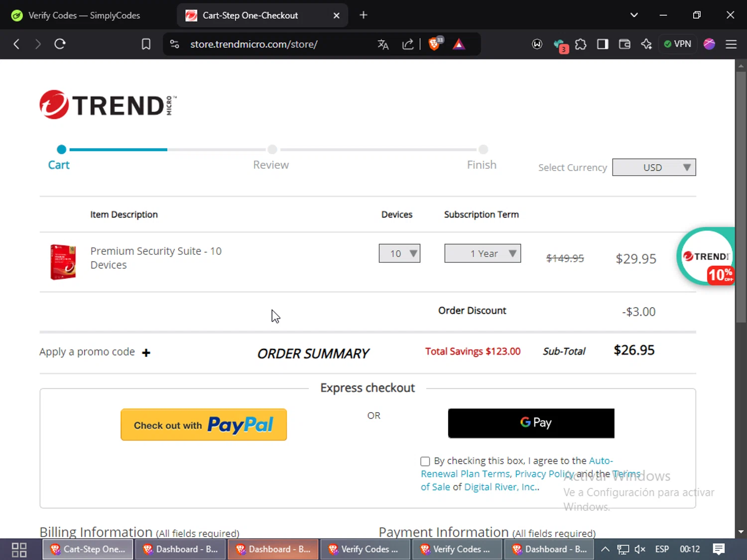Switch to Verify Codes — SimplyCodes tab

[x=84, y=15]
